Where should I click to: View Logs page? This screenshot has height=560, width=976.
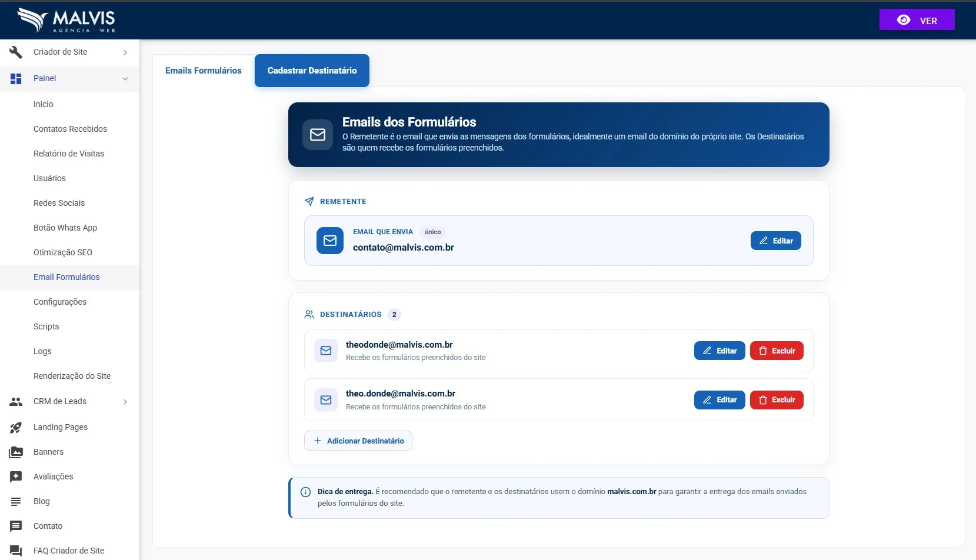pos(42,351)
